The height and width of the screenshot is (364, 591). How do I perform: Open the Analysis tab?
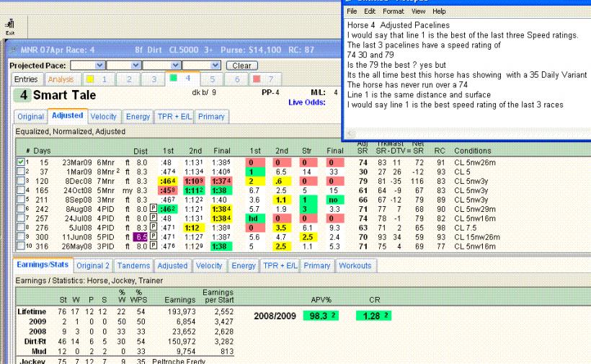(x=61, y=79)
